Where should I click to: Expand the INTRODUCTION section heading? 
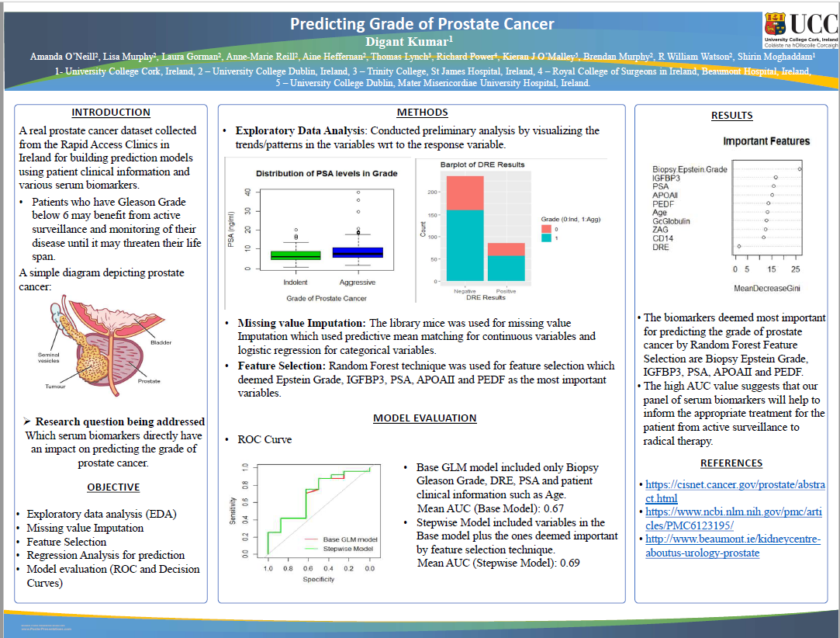110,112
